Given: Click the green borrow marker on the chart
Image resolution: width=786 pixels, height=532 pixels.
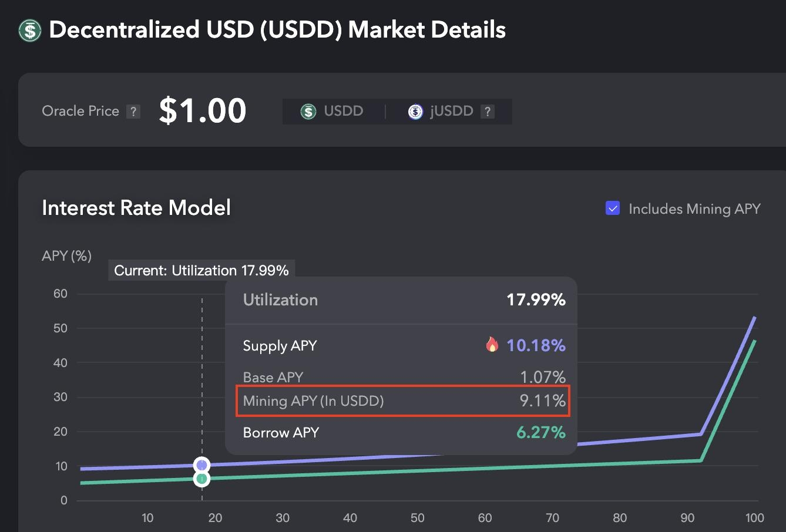Looking at the screenshot, I should click(202, 479).
